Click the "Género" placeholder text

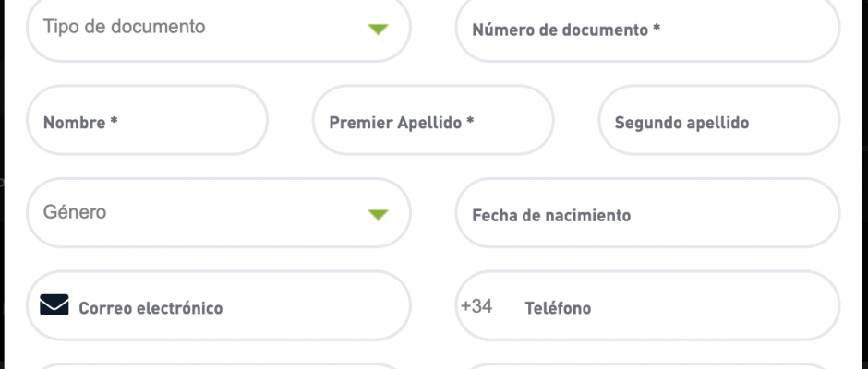click(75, 212)
